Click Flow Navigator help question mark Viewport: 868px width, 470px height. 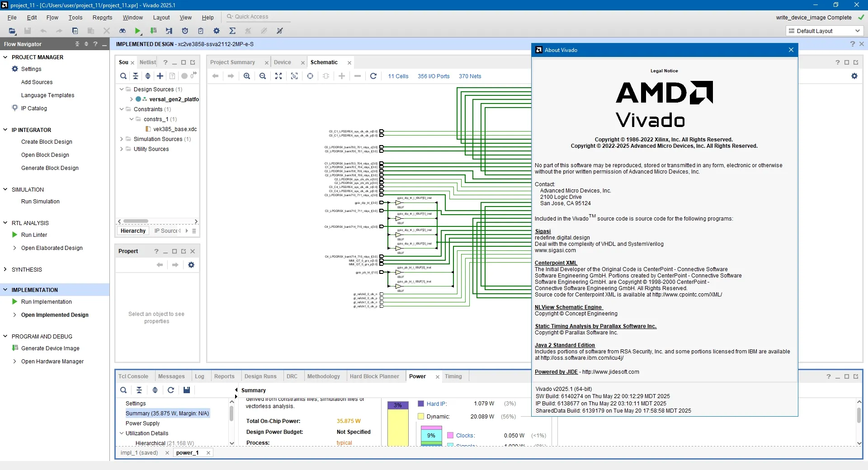95,44
